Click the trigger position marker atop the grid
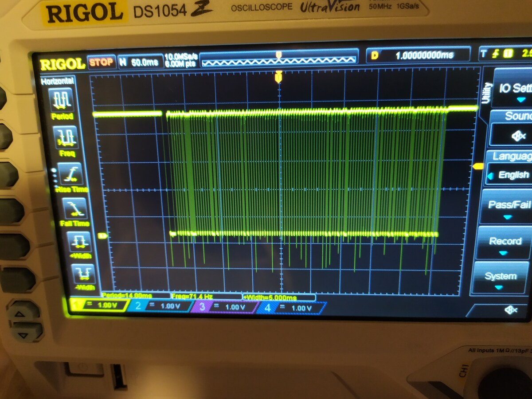532x399 pixels. click(x=278, y=78)
